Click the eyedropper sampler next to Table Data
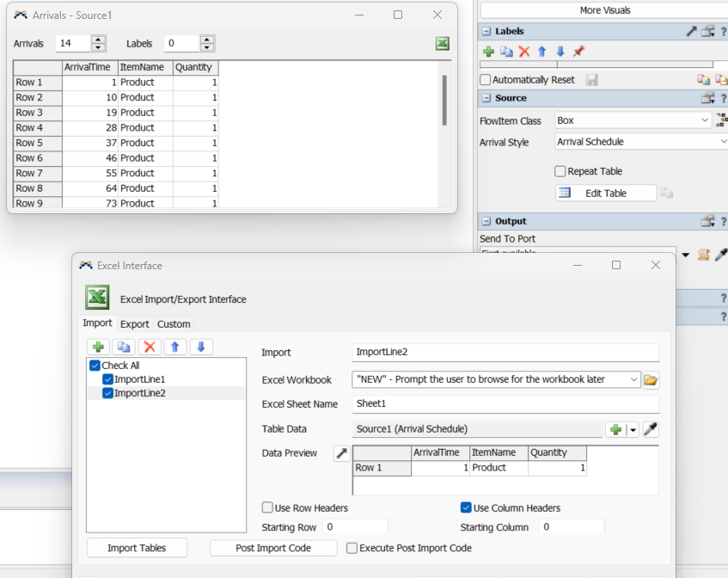This screenshot has height=578, width=728. 651,429
